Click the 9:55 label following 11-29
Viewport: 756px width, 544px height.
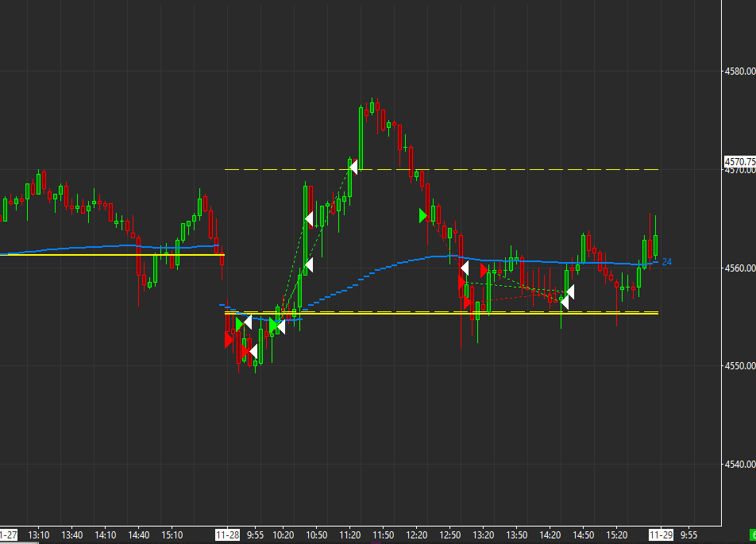[688, 534]
